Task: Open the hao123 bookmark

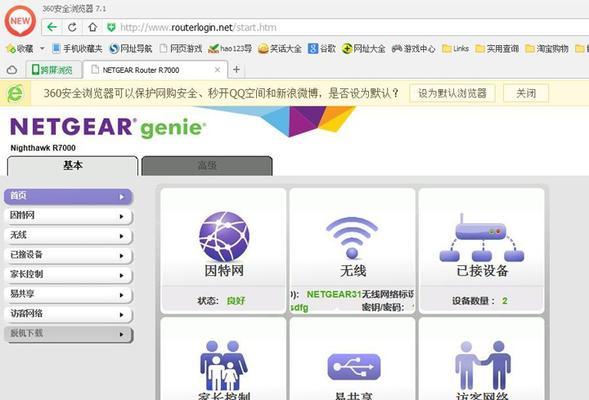Action: pyautogui.click(x=230, y=48)
